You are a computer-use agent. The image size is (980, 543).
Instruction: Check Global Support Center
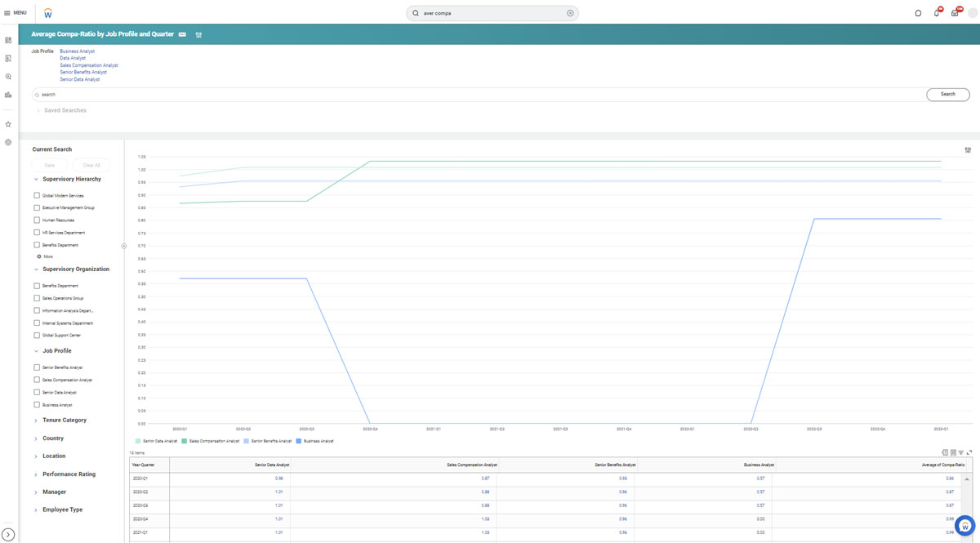point(37,336)
